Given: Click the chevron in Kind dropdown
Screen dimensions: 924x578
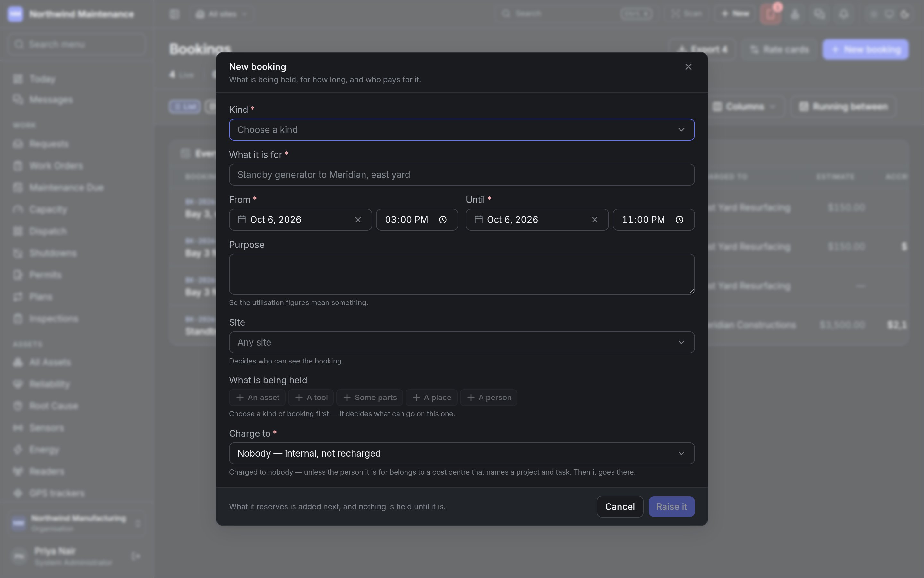Looking at the screenshot, I should pyautogui.click(x=681, y=130).
